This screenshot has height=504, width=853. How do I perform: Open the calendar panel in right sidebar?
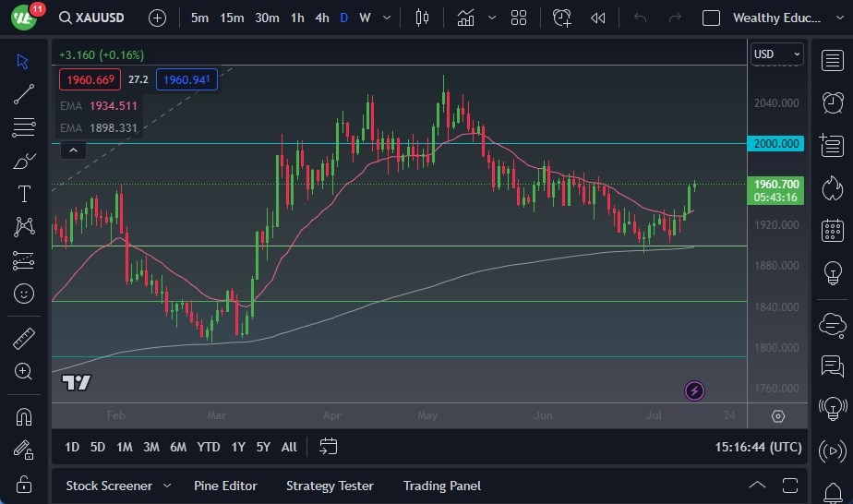tap(832, 230)
